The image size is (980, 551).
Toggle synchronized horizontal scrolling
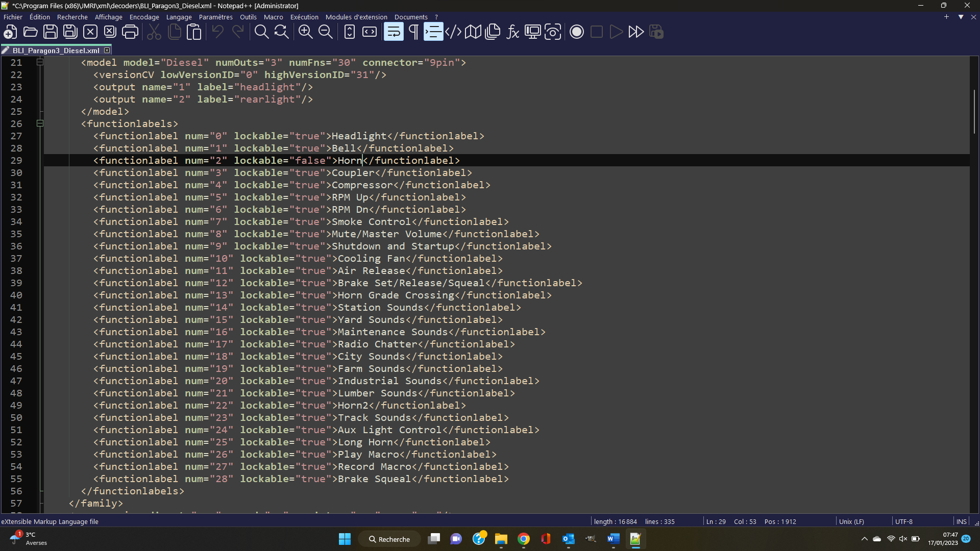pos(370,32)
